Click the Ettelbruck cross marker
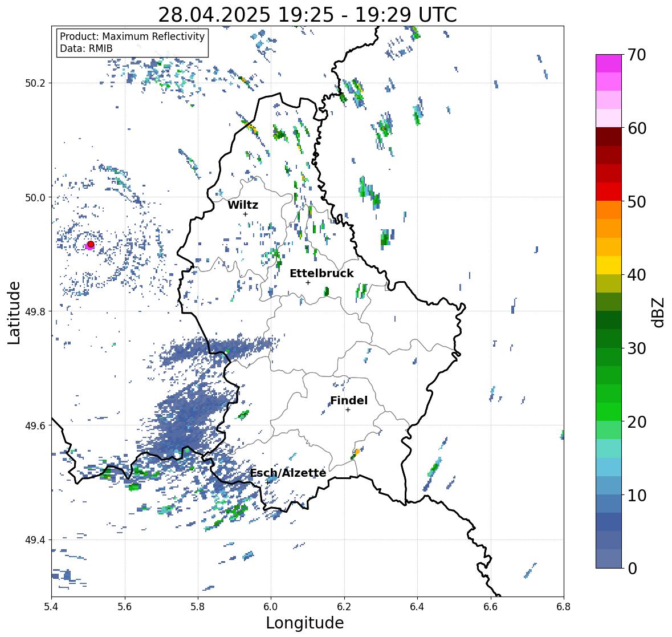 308,282
